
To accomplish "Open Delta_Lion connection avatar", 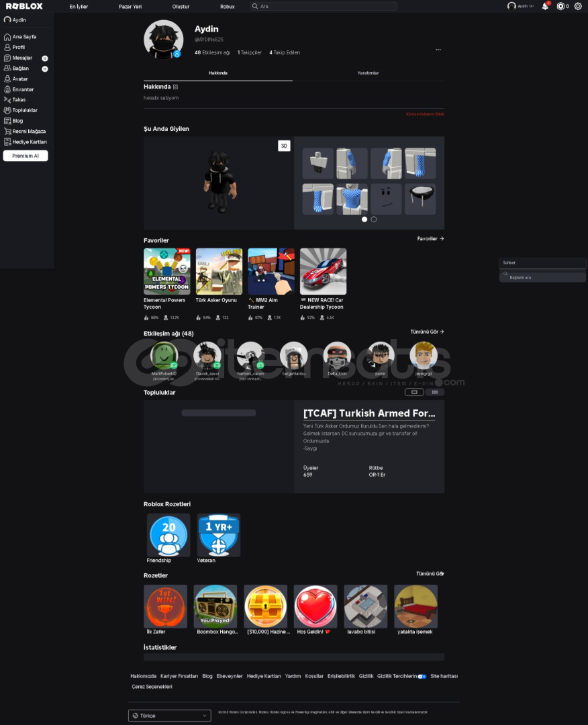I will click(337, 356).
